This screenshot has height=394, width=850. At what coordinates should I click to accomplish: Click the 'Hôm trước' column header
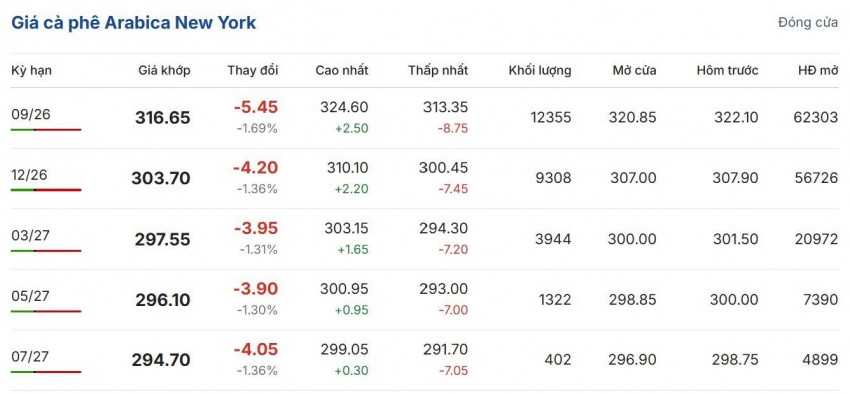coord(727,70)
